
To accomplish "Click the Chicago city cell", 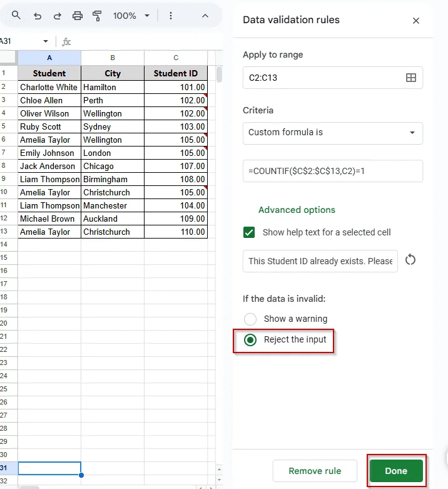I will 113,166.
